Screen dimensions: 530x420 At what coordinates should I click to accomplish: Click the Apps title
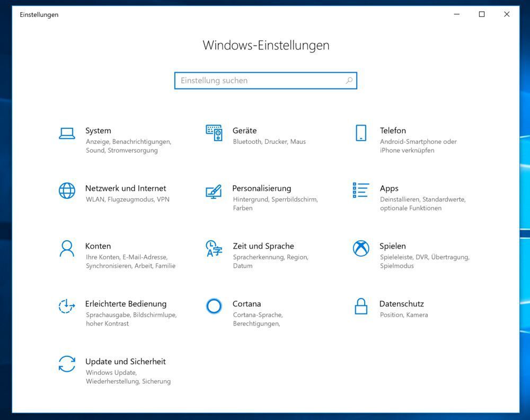point(389,189)
